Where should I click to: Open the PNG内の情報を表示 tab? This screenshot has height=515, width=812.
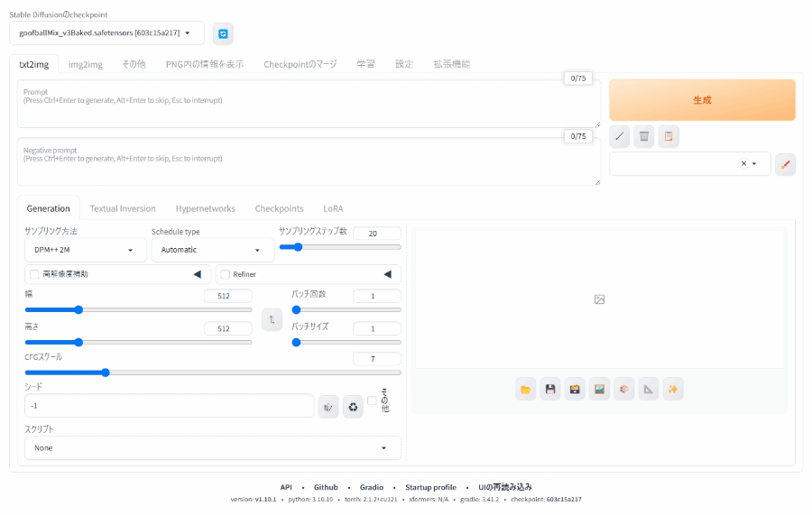(205, 64)
